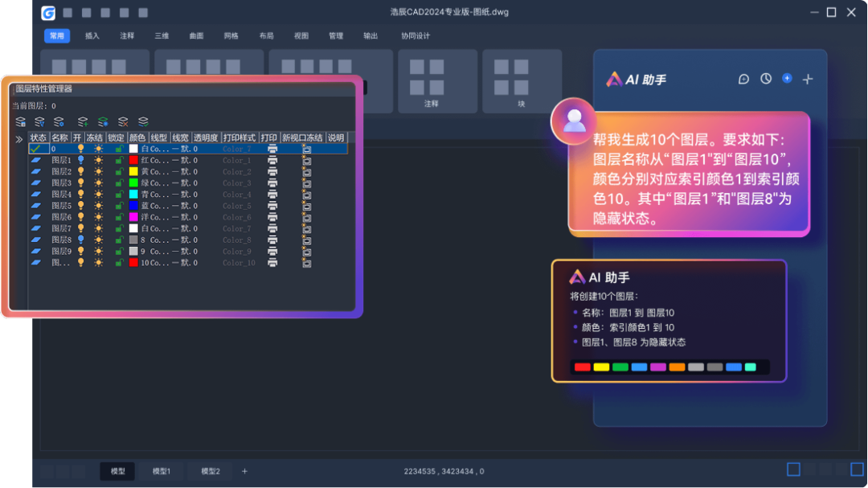Start new chat bubble in AI 助手
868x488 pixels.
743,80
